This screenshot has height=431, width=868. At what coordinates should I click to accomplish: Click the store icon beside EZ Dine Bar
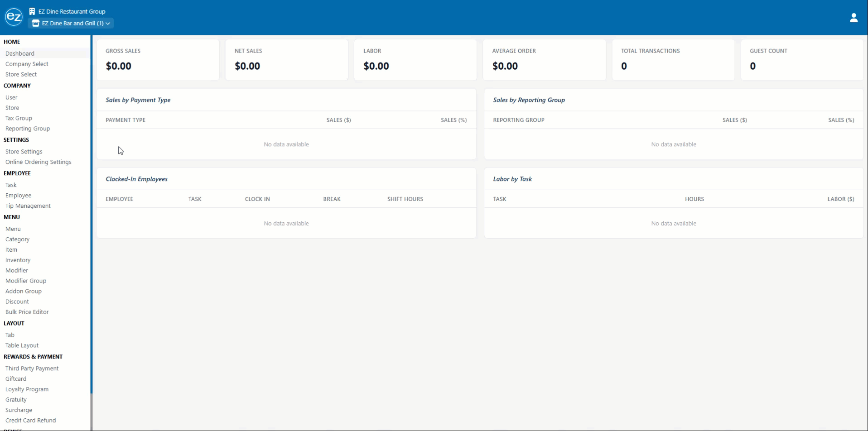[x=36, y=23]
